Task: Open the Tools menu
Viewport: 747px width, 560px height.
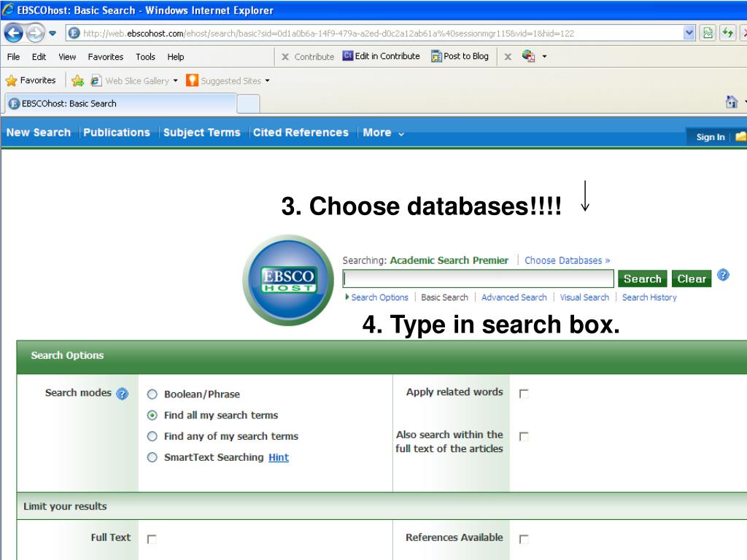Action: (145, 57)
